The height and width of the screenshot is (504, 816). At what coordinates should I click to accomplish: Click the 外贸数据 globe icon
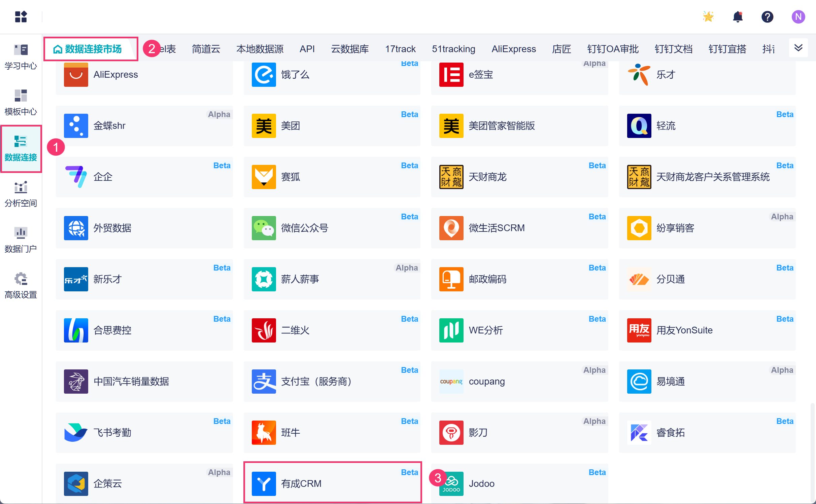(76, 228)
